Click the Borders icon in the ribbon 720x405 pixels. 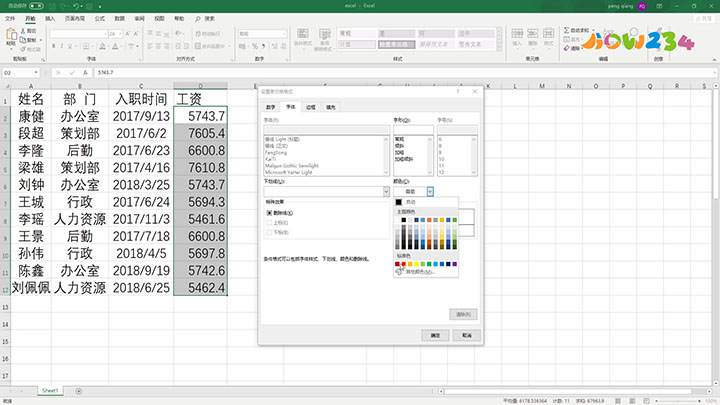(86, 46)
